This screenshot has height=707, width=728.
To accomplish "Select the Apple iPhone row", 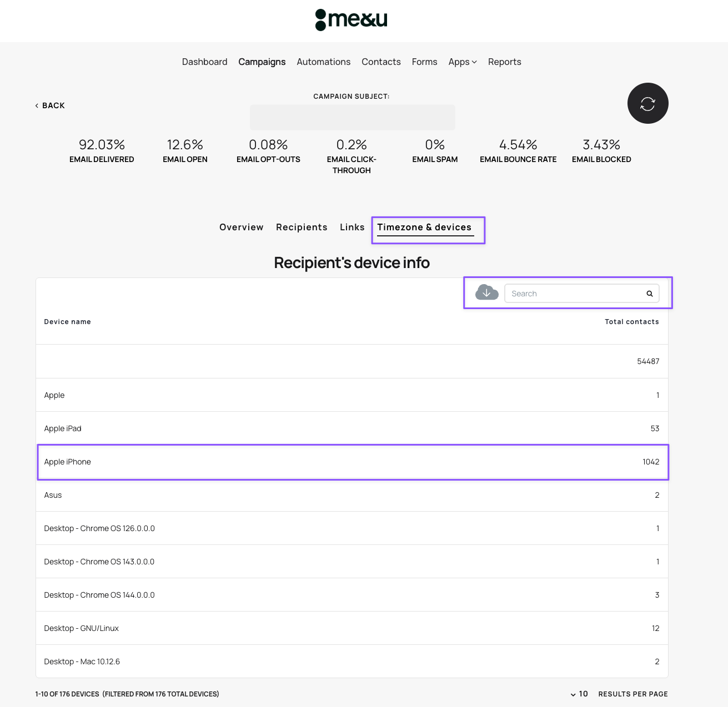I will click(352, 462).
